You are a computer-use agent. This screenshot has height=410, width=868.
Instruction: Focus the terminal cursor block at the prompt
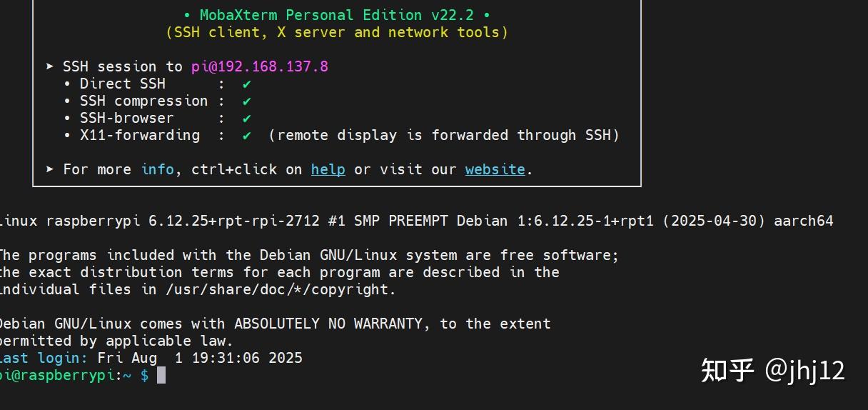(161, 375)
